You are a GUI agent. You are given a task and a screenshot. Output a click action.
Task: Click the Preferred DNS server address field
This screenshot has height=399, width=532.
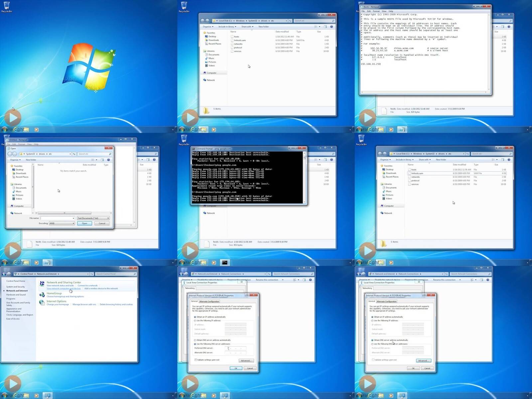pos(235,348)
